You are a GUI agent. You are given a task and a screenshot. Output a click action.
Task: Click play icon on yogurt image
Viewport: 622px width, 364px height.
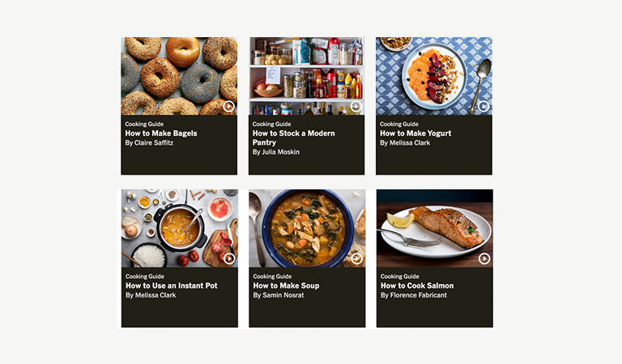point(484,106)
